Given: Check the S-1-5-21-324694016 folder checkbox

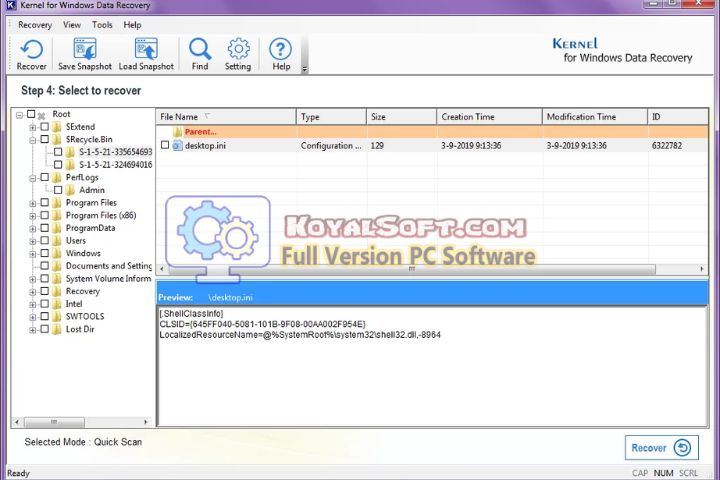Looking at the screenshot, I should [58, 164].
